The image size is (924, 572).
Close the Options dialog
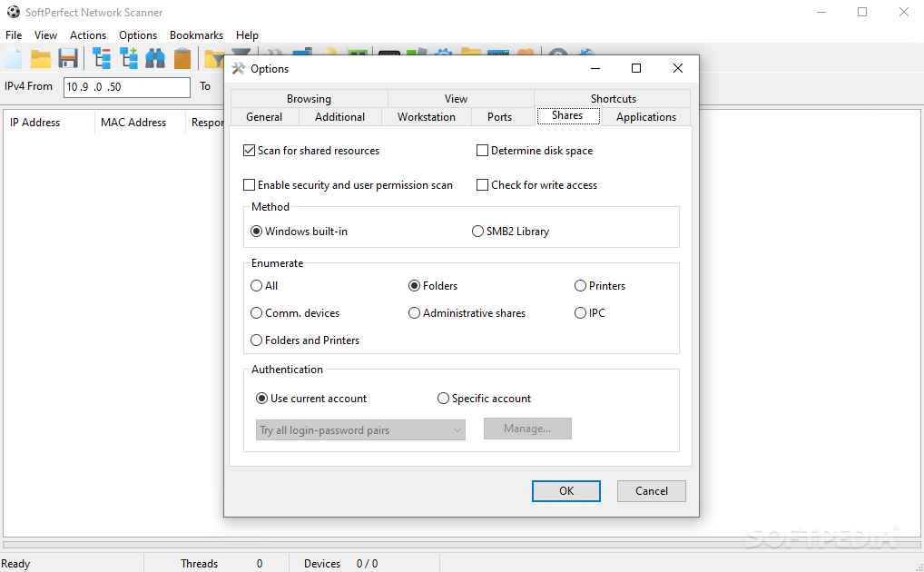click(x=678, y=68)
